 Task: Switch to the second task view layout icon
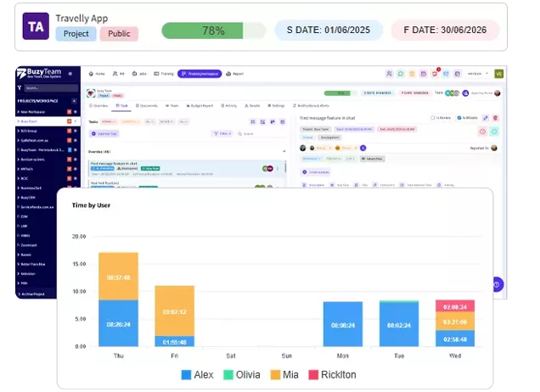pyautogui.click(x=262, y=122)
